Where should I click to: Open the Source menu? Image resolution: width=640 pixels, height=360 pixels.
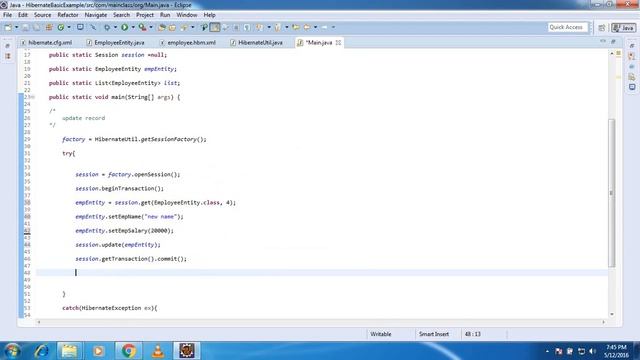[x=42, y=15]
